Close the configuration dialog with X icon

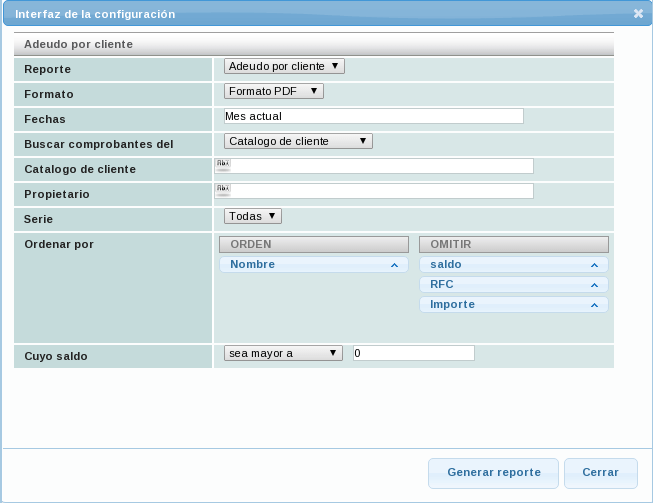(x=638, y=14)
